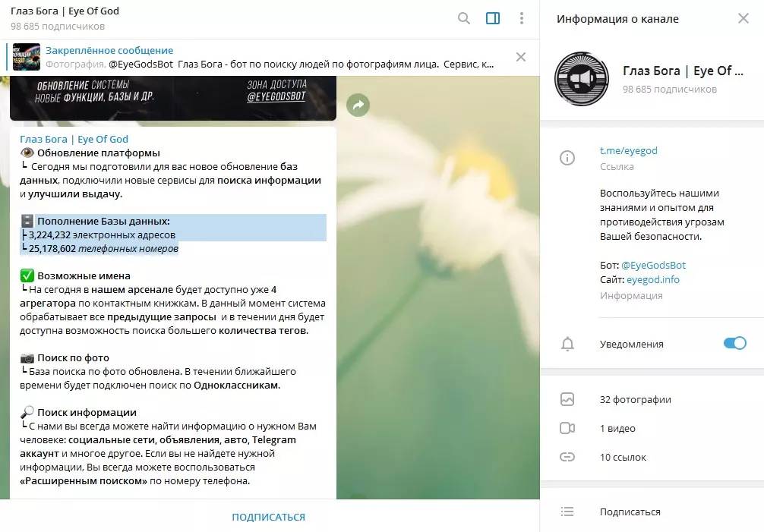Click "98 685 подписчиков" under header title

point(58,27)
